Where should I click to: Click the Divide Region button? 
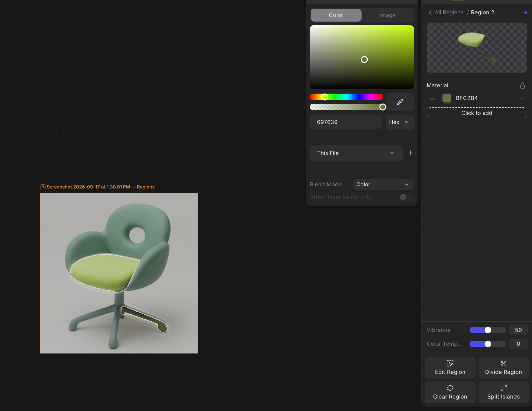point(503,368)
